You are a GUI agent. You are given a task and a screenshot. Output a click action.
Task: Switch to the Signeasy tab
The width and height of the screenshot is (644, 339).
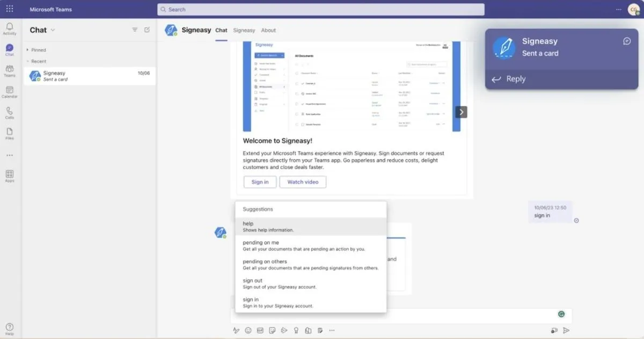click(x=244, y=31)
